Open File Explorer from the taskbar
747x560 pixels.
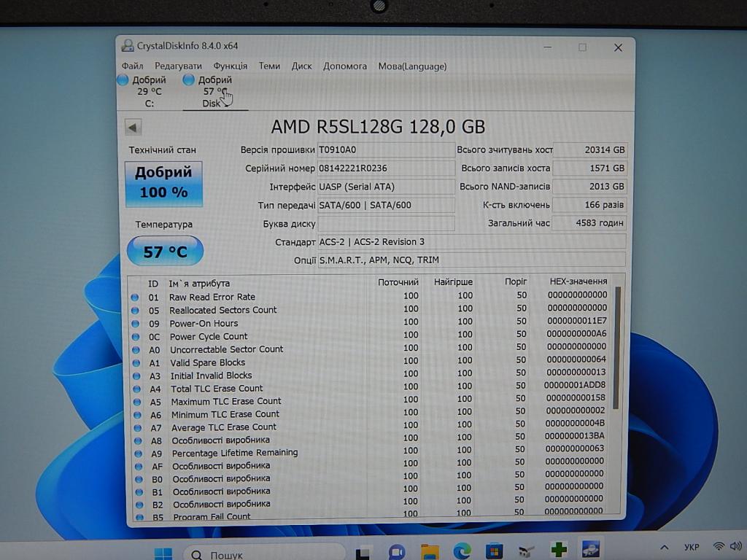tap(430, 553)
